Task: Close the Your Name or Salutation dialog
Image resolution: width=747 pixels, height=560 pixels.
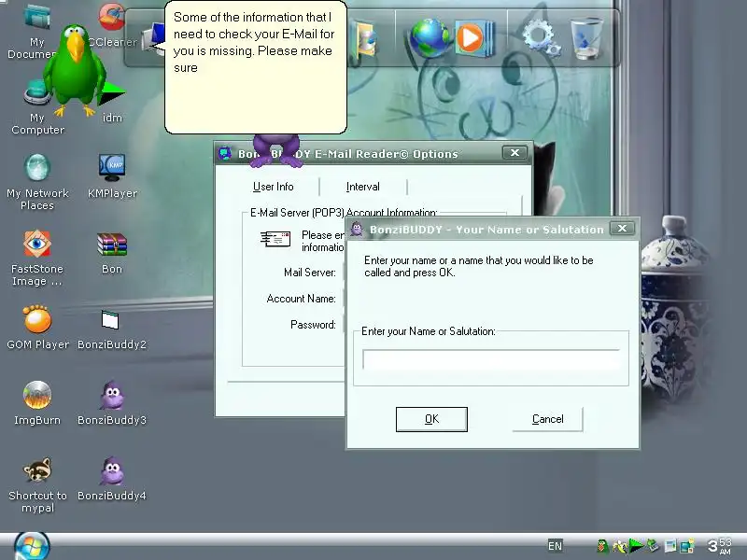Action: tap(622, 229)
